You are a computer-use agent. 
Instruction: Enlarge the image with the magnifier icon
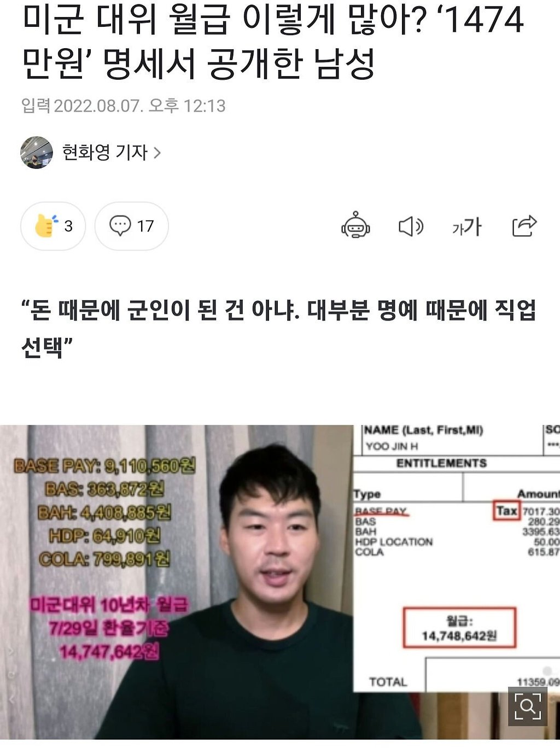point(527,706)
